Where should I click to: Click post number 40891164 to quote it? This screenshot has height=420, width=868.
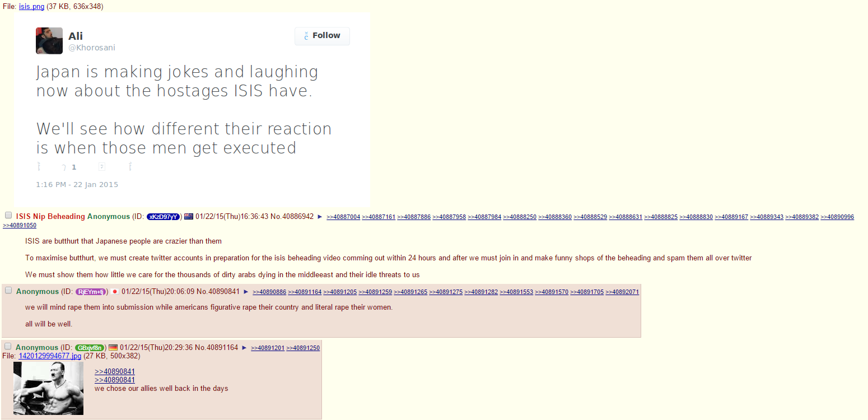[x=222, y=348]
